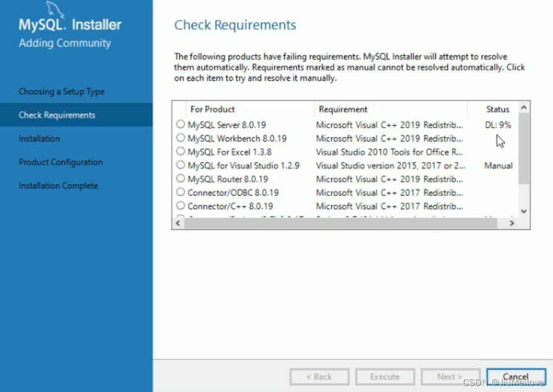Click the < Back button
Image resolution: width=553 pixels, height=392 pixels.
click(x=320, y=377)
